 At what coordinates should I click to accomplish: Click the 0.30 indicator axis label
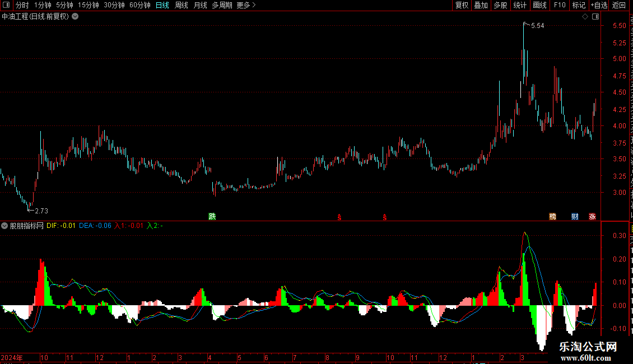pyautogui.click(x=619, y=235)
